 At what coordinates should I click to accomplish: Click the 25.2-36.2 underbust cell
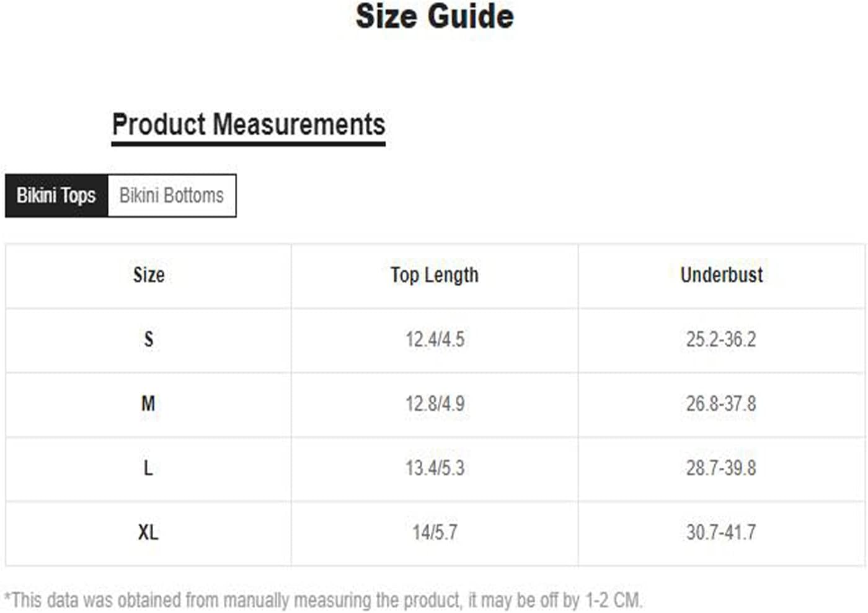(722, 340)
